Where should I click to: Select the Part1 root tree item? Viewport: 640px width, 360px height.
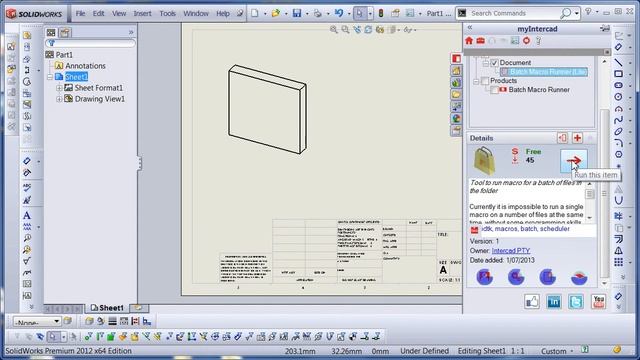click(64, 55)
